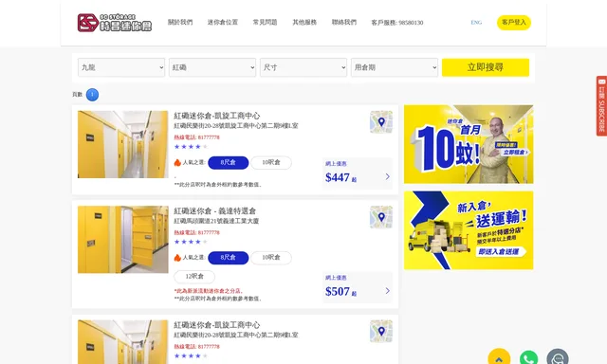This screenshot has width=607, height=364.
Task: Click first listing address 紅磡民樂街20-28號
Action: (236, 126)
